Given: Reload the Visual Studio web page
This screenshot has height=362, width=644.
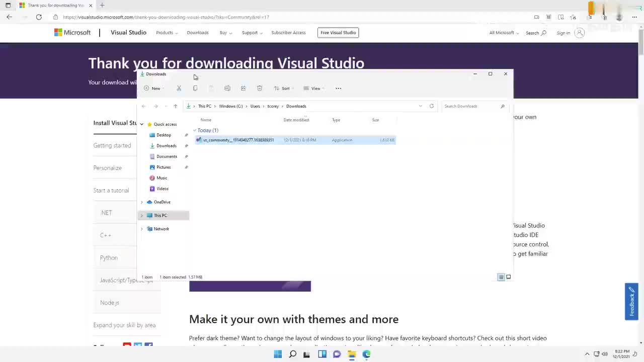Looking at the screenshot, I should 39,17.
